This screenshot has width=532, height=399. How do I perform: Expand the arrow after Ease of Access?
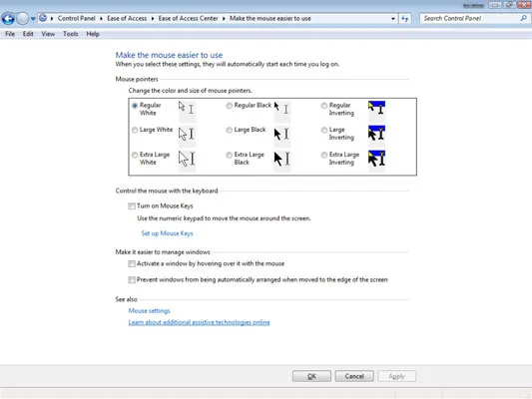[x=153, y=19]
